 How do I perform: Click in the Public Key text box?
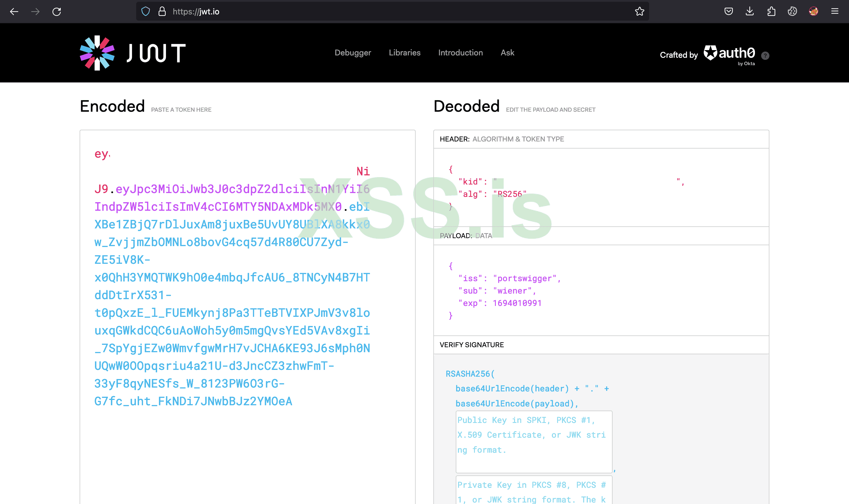point(534,442)
